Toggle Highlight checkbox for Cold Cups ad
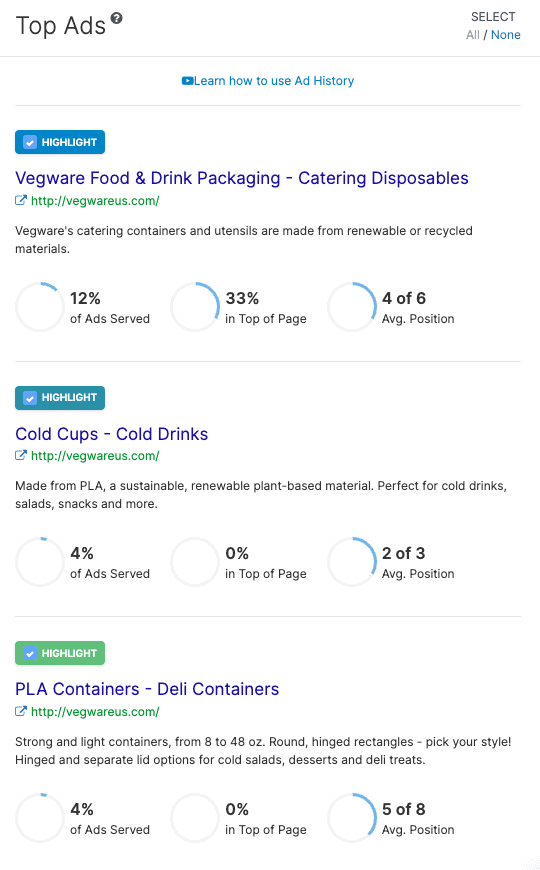The width and height of the screenshot is (540, 870). tap(30, 398)
